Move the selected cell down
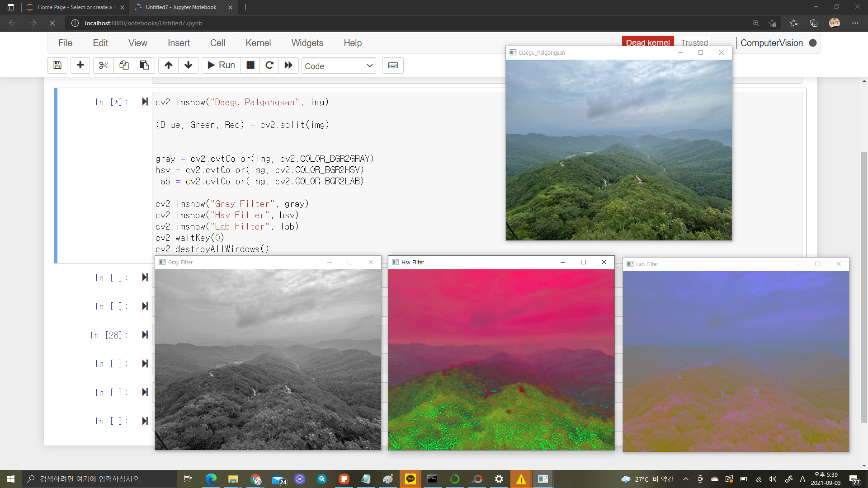Viewport: 868px width, 488px height. pos(189,66)
